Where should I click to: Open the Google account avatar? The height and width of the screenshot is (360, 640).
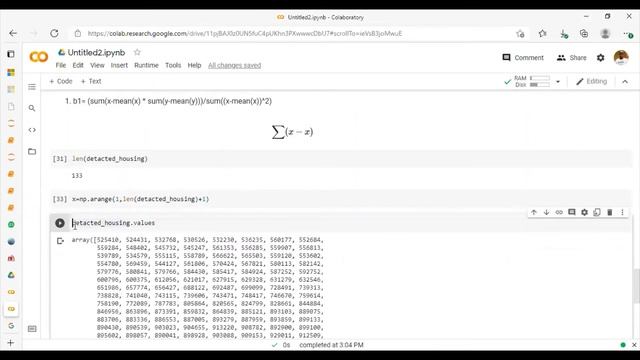tap(621, 57)
